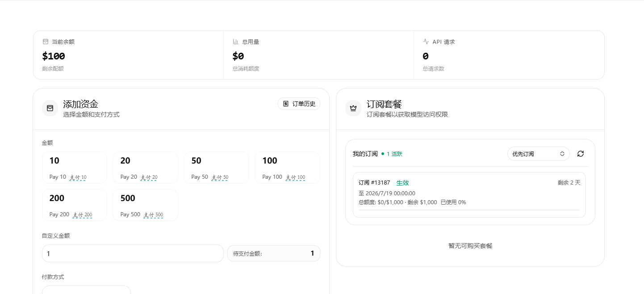Select the 20 amount card

coord(145,168)
